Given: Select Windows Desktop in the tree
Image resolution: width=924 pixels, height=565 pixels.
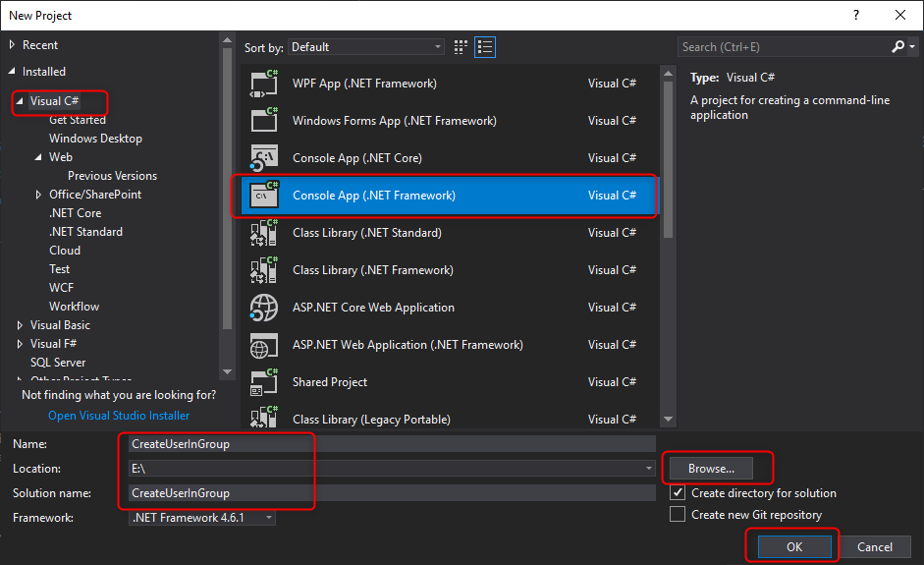Looking at the screenshot, I should tap(95, 139).
